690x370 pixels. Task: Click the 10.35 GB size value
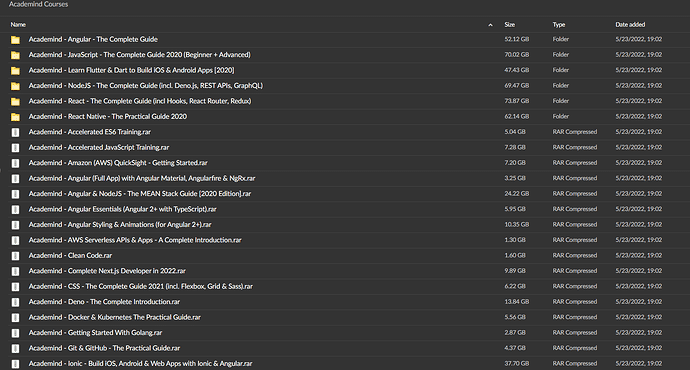coord(517,224)
